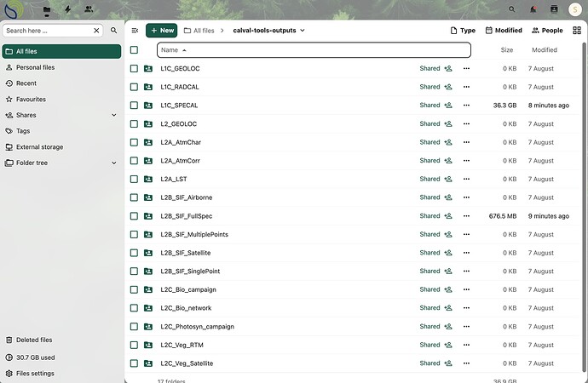Open Recent in sidebar

coord(61,83)
